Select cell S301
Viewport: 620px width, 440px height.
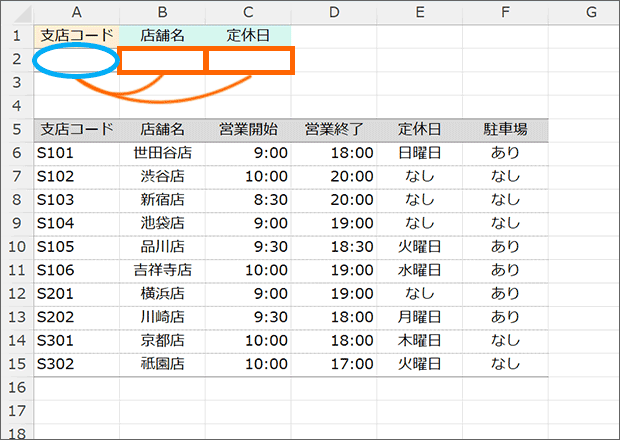(77, 341)
